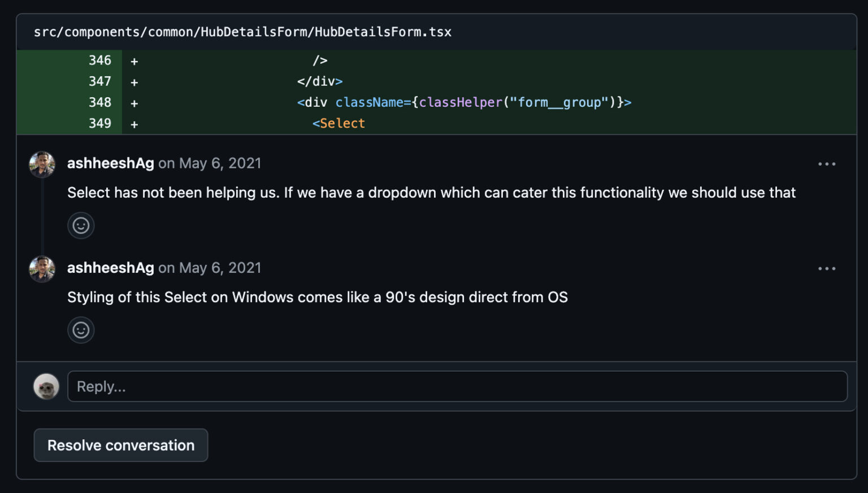868x493 pixels.
Task: Click the Resolve conversation button
Action: tap(120, 445)
